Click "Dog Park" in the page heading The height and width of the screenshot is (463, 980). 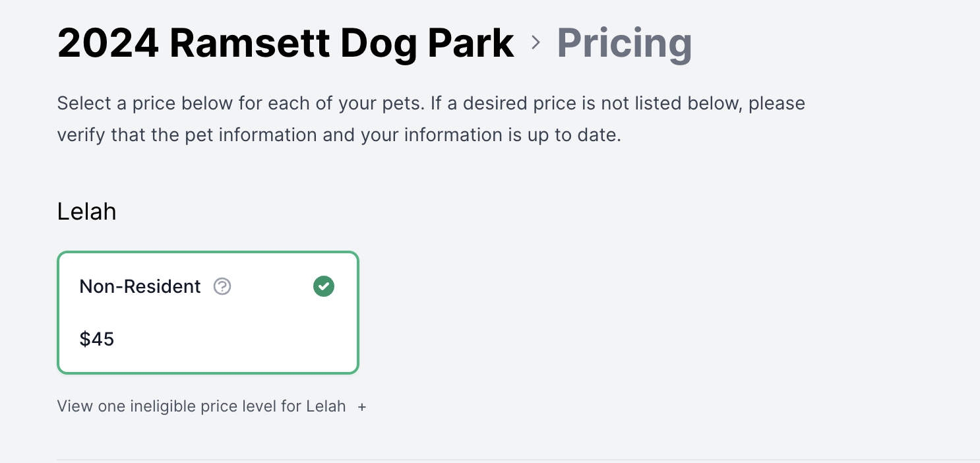pos(427,43)
